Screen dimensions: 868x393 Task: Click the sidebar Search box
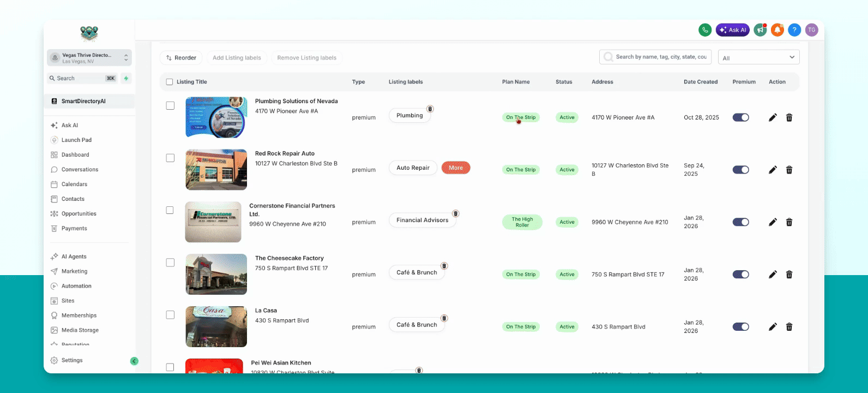point(82,79)
